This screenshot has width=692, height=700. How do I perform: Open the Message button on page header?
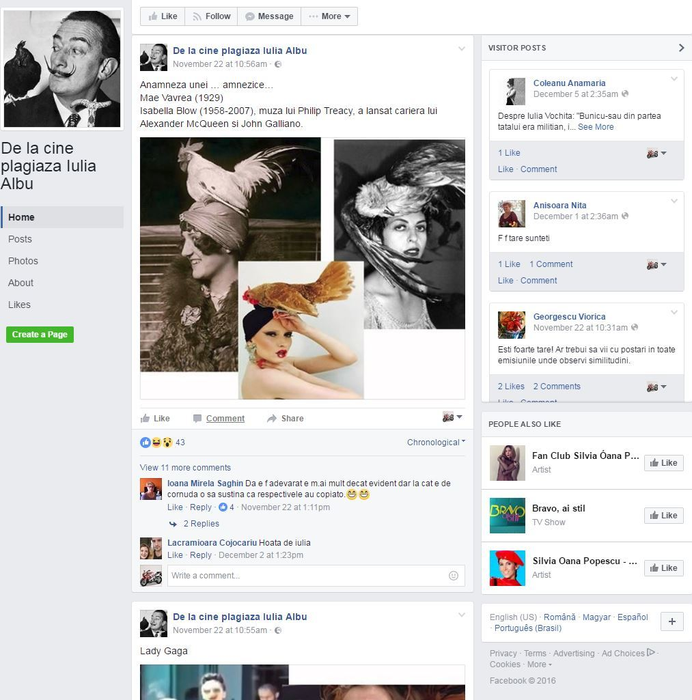(x=269, y=17)
